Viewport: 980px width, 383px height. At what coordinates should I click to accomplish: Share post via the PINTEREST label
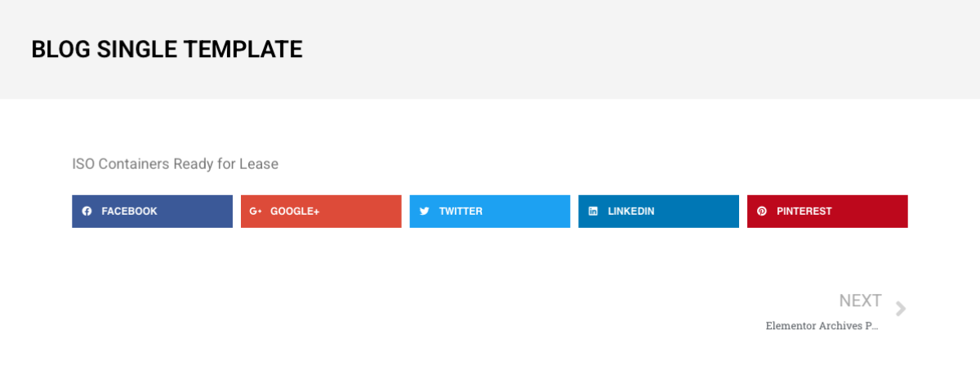(804, 212)
